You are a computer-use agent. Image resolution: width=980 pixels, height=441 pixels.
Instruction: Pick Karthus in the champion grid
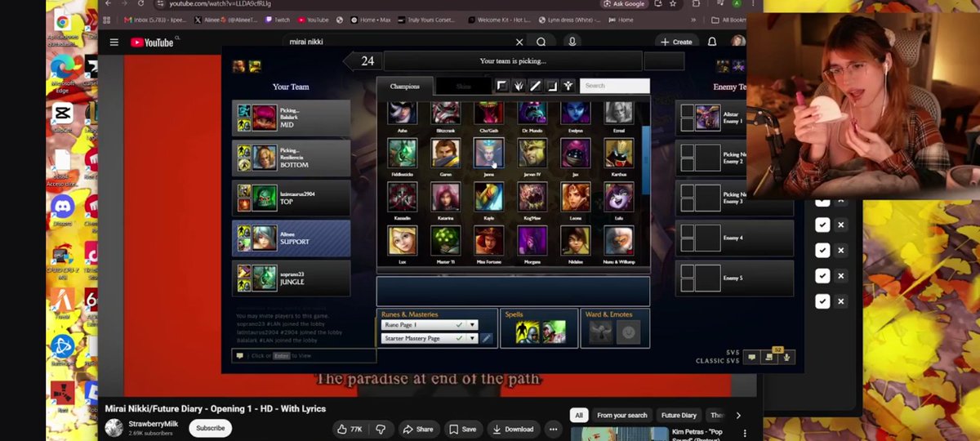[x=619, y=153]
